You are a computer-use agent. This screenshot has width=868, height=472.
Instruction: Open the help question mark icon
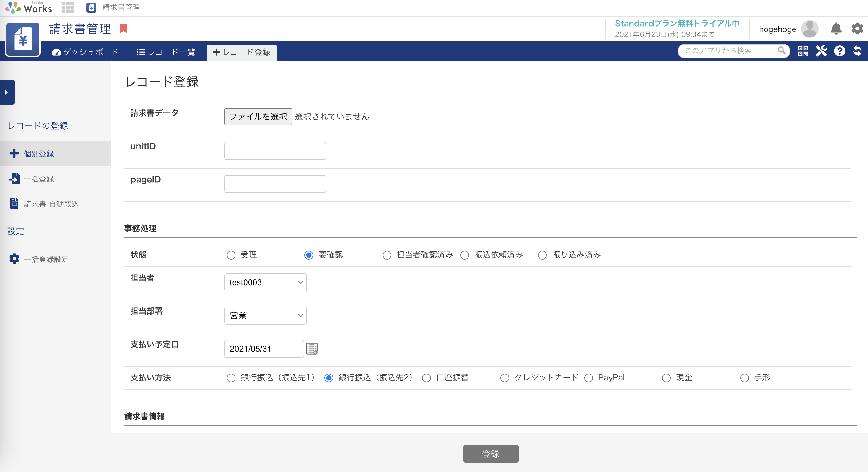[x=840, y=51]
